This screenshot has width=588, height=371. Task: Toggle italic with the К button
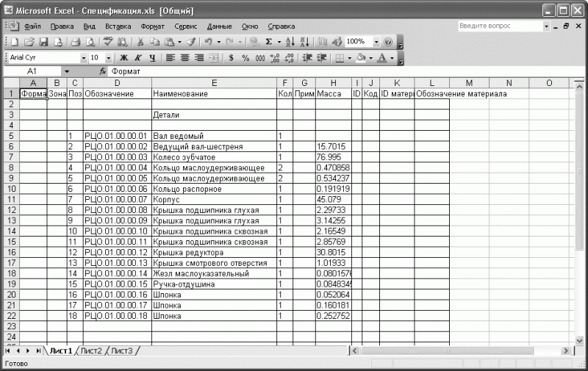coord(137,58)
